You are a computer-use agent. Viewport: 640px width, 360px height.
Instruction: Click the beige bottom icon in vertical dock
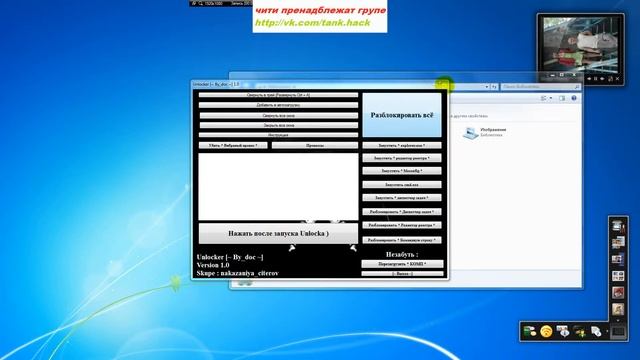coord(618,309)
